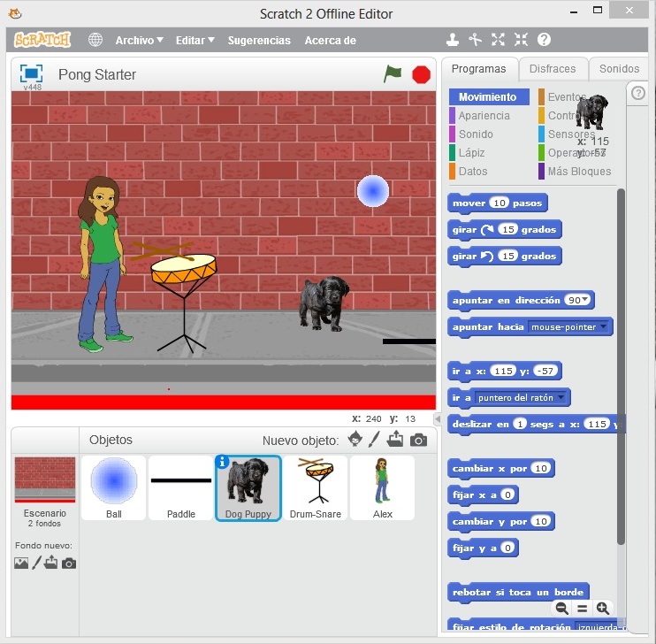Open the language globe menu
Screen dimensions: 656x644
pos(95,40)
